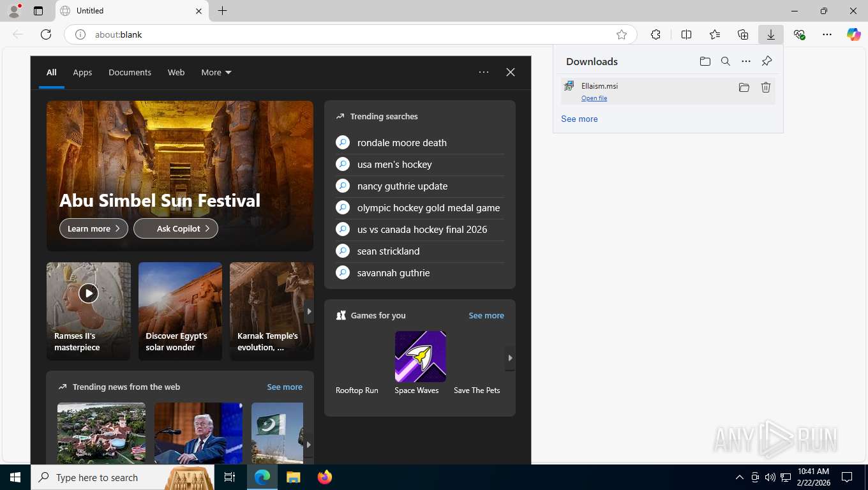The image size is (868, 490).
Task: Toggle Split screen icon
Action: click(x=686, y=34)
